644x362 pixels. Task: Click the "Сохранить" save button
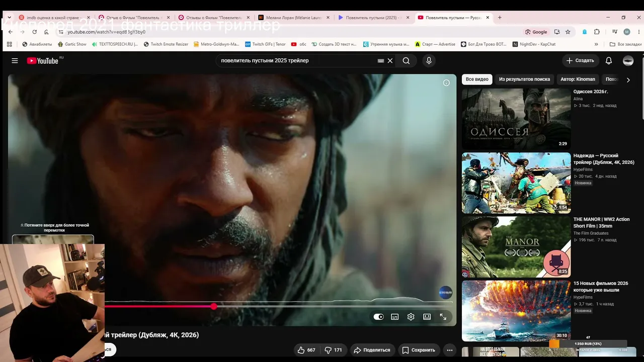[419, 350]
